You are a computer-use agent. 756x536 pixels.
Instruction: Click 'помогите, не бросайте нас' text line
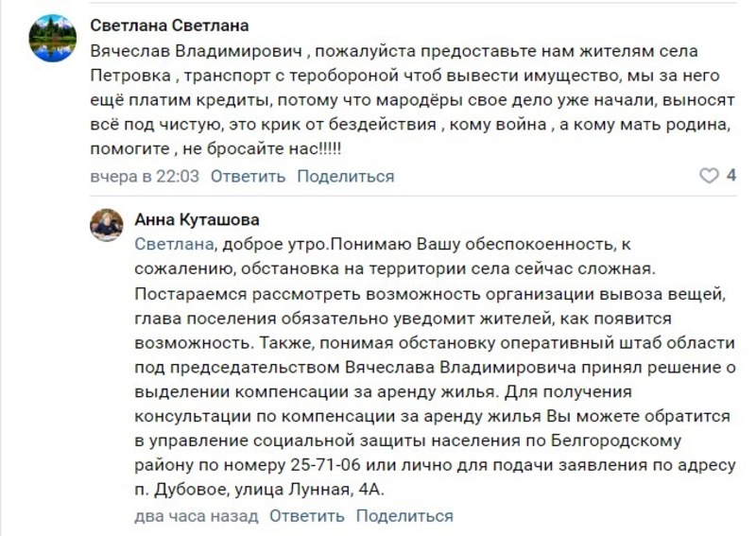pos(215,148)
